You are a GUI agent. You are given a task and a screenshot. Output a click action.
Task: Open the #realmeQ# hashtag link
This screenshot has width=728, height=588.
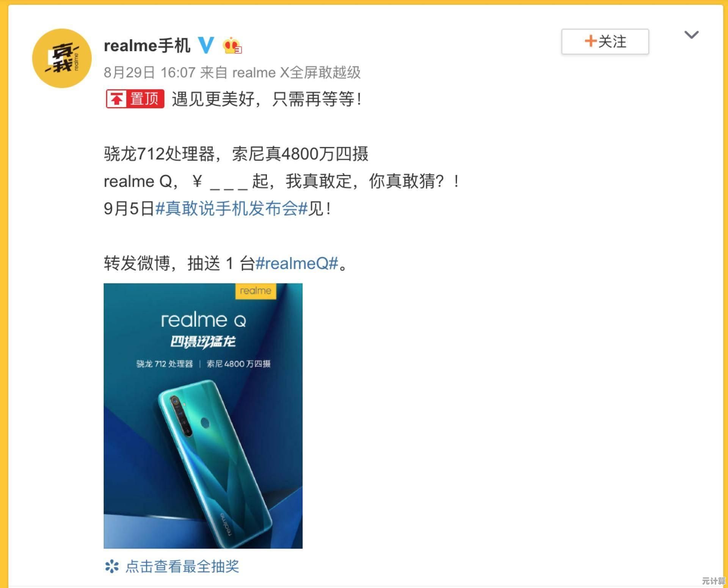pos(297,263)
